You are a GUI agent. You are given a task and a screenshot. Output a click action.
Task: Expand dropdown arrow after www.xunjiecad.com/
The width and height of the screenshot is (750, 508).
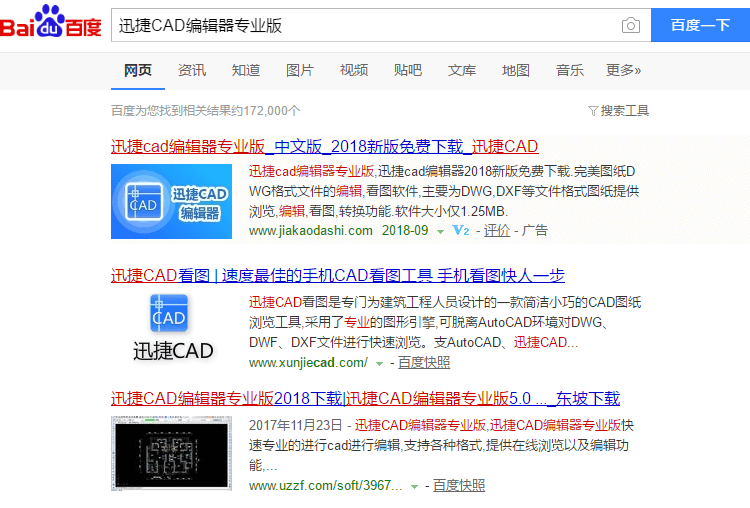click(x=379, y=364)
